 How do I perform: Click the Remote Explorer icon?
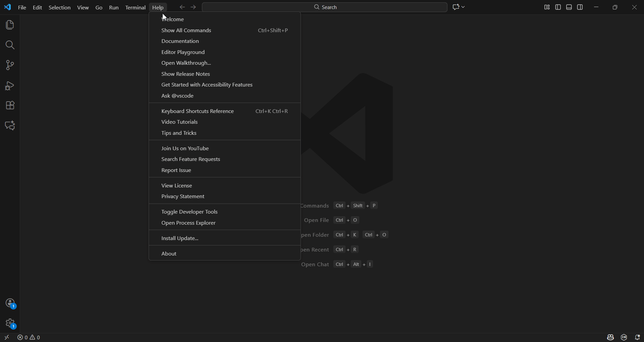(x=10, y=125)
